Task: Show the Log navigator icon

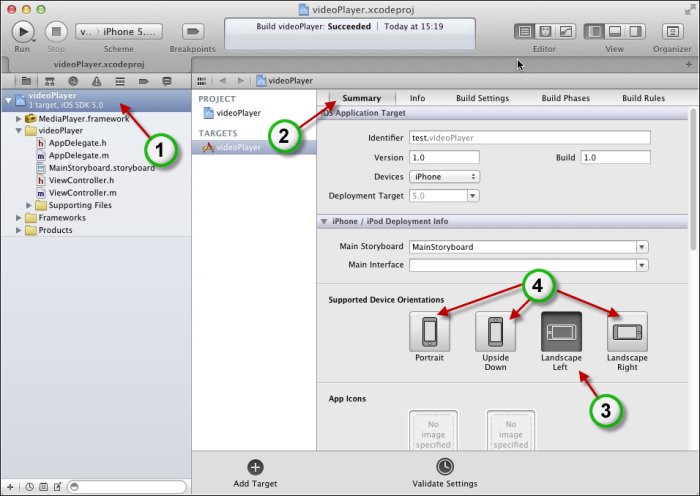Action: point(167,81)
